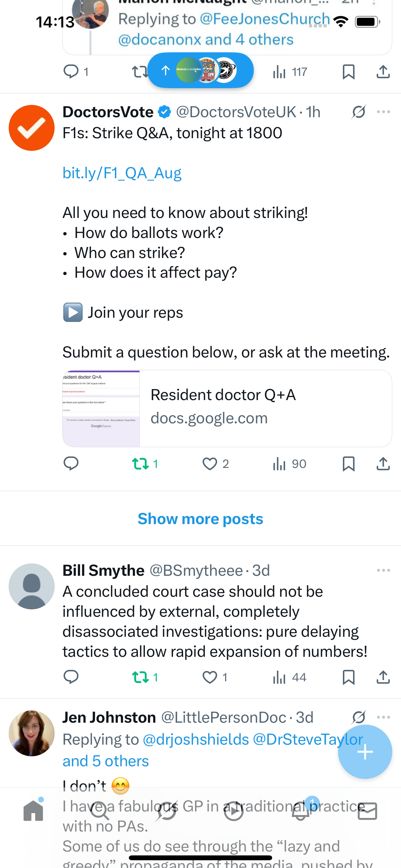
Task: Tap the Grok icon on DoctorsVote post
Action: 358,112
